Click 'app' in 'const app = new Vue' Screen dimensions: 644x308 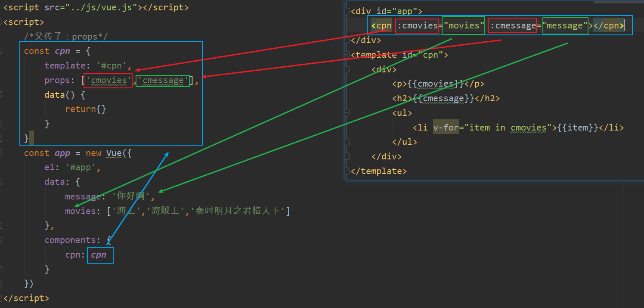(62, 153)
